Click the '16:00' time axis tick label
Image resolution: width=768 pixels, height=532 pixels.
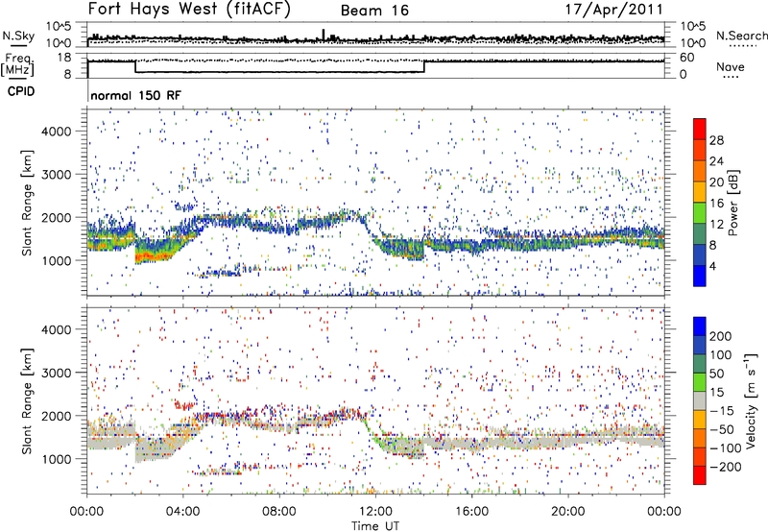pyautogui.click(x=471, y=512)
